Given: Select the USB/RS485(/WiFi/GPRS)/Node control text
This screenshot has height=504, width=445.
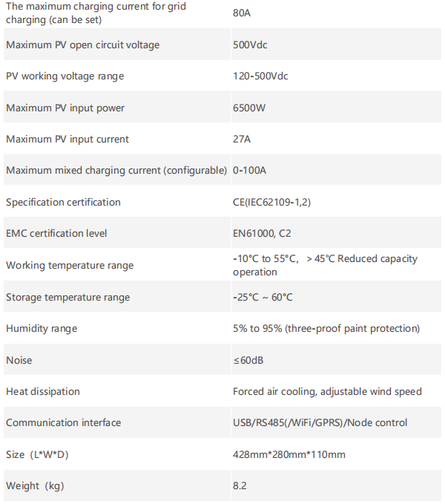Looking at the screenshot, I should pyautogui.click(x=320, y=423).
